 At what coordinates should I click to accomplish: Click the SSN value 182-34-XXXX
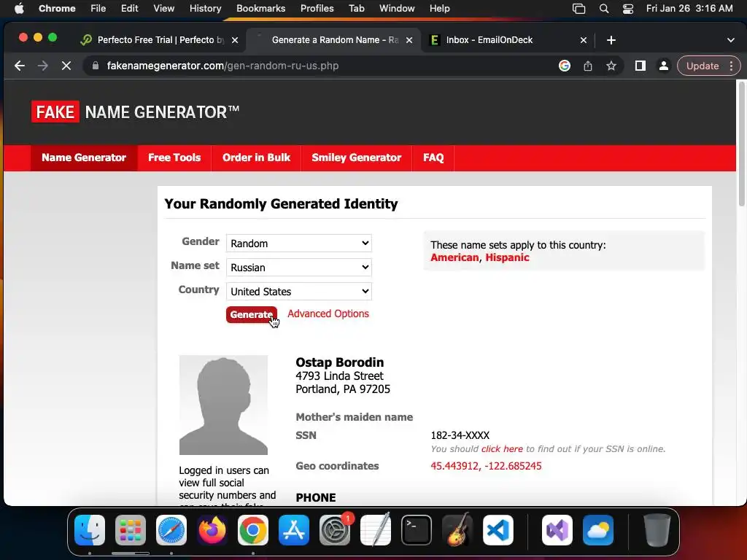pyautogui.click(x=460, y=435)
